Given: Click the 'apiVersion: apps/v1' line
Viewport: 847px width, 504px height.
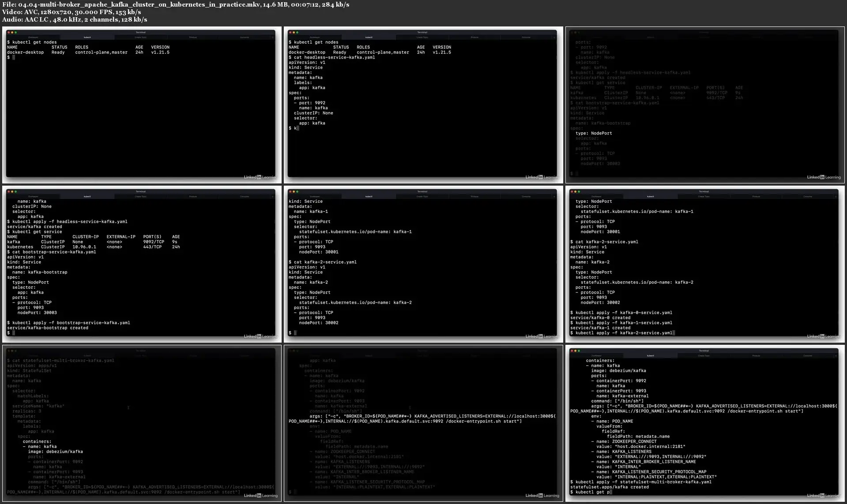Looking at the screenshot, I should pyautogui.click(x=32, y=366).
